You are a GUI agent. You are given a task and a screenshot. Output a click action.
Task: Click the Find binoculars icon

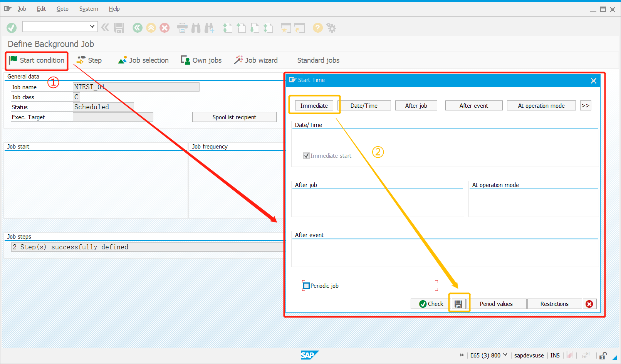coord(196,27)
